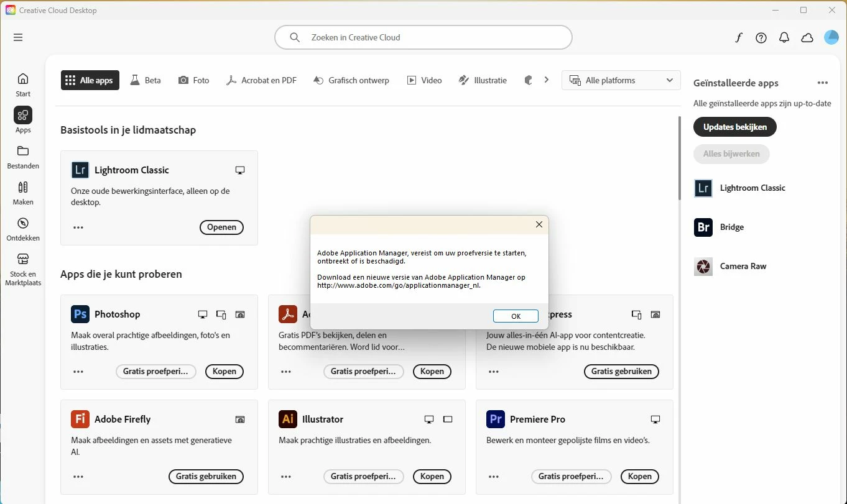847x504 pixels.
Task: Click the Zoeken in Creative Cloud field
Action: (x=423, y=37)
